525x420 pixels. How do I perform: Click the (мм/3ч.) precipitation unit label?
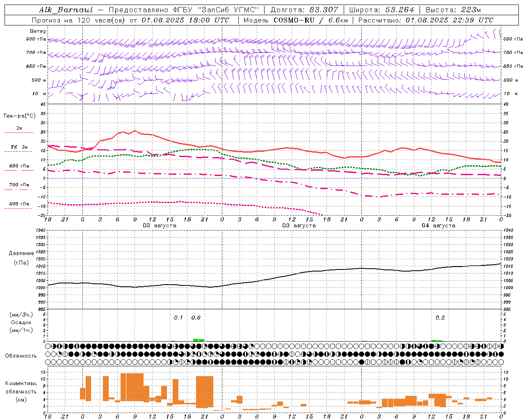21,315
